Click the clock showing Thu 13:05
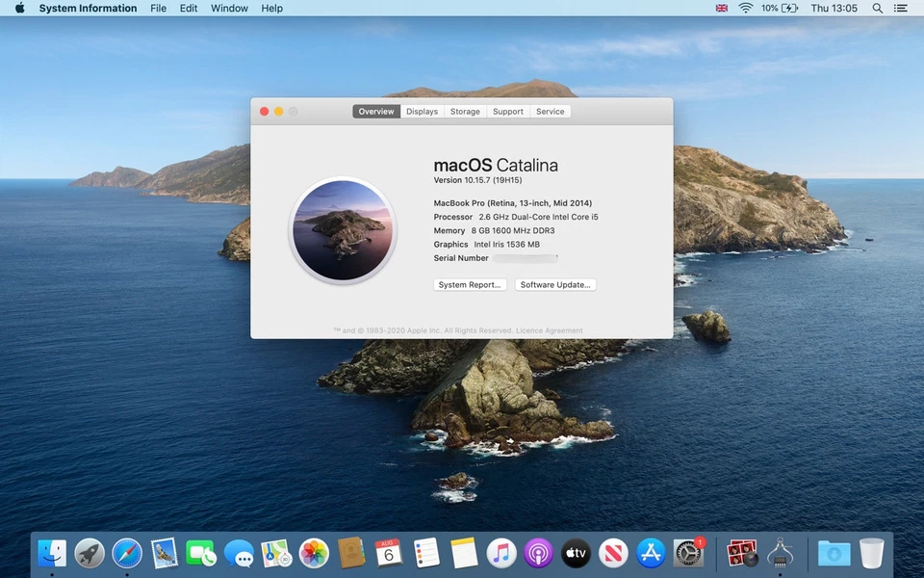The width and height of the screenshot is (924, 578). point(834,9)
